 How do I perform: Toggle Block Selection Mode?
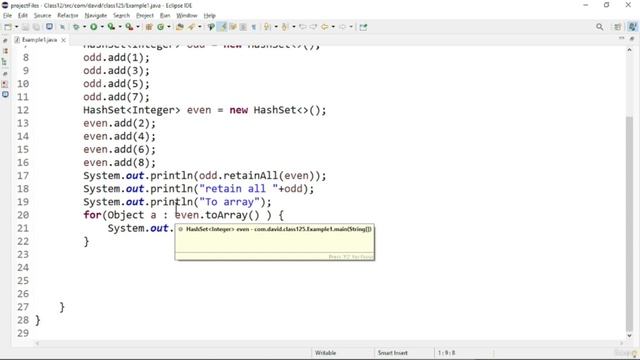coord(243,27)
